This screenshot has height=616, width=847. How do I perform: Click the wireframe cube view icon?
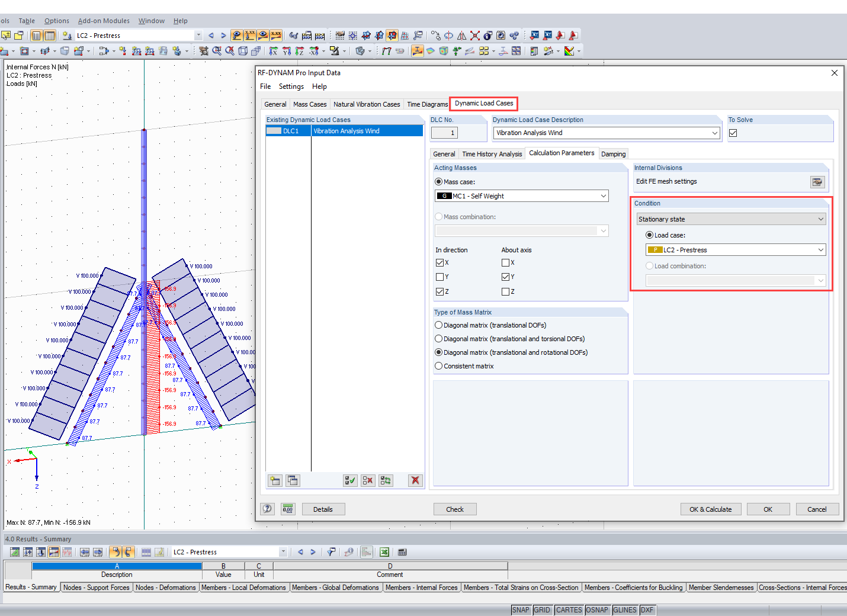click(243, 51)
